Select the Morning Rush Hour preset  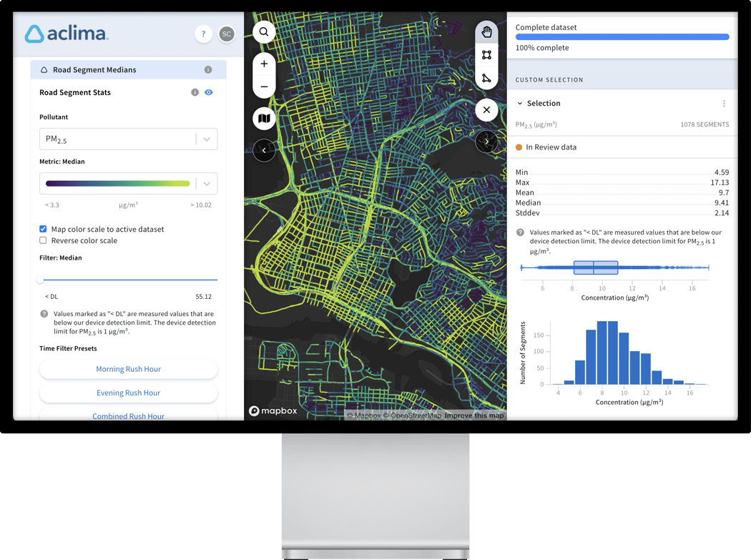click(x=128, y=369)
